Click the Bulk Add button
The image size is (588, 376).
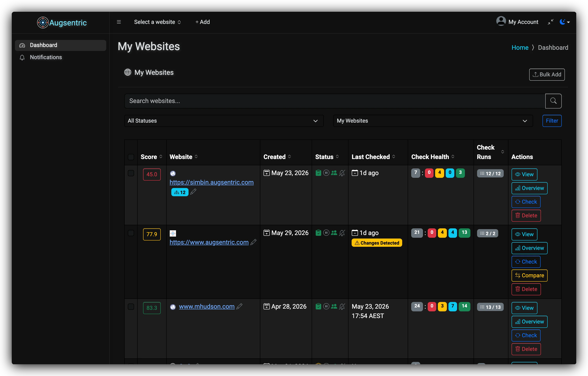pyautogui.click(x=547, y=74)
